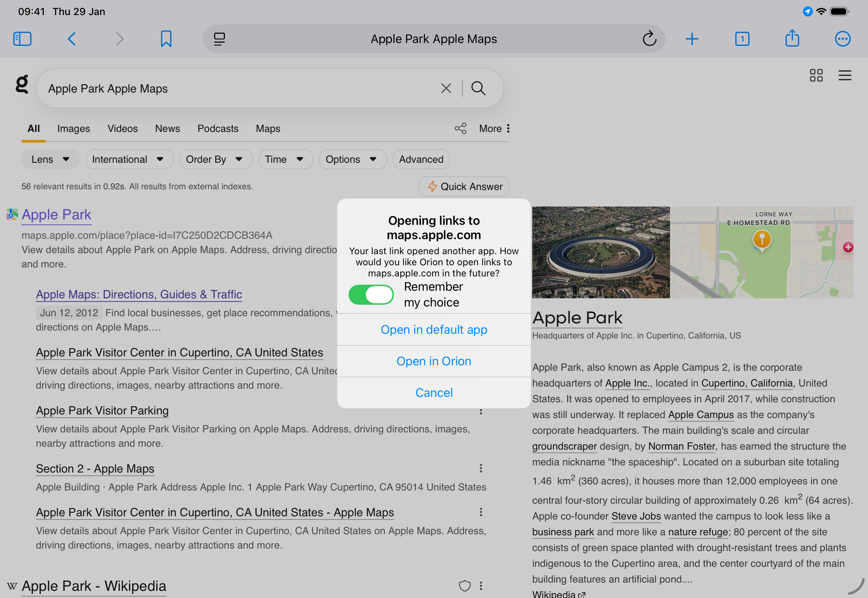Open the Share sheet from the toolbar
This screenshot has height=598, width=868.
pos(792,39)
